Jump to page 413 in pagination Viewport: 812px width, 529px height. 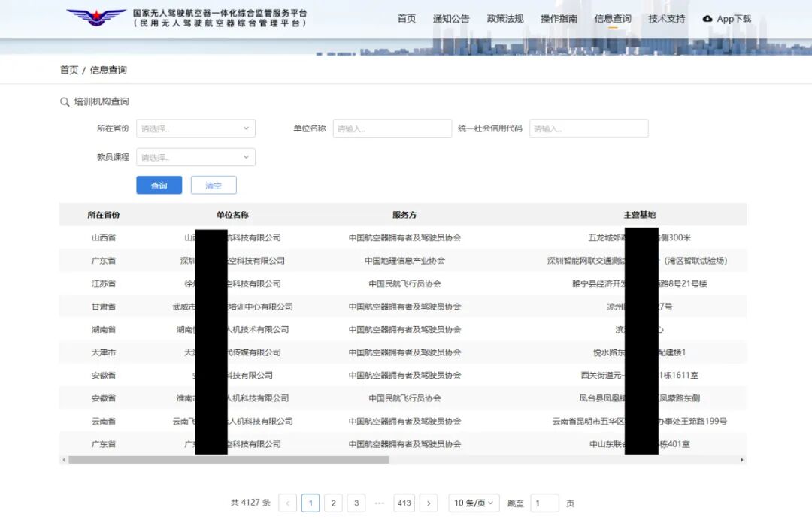(404, 503)
